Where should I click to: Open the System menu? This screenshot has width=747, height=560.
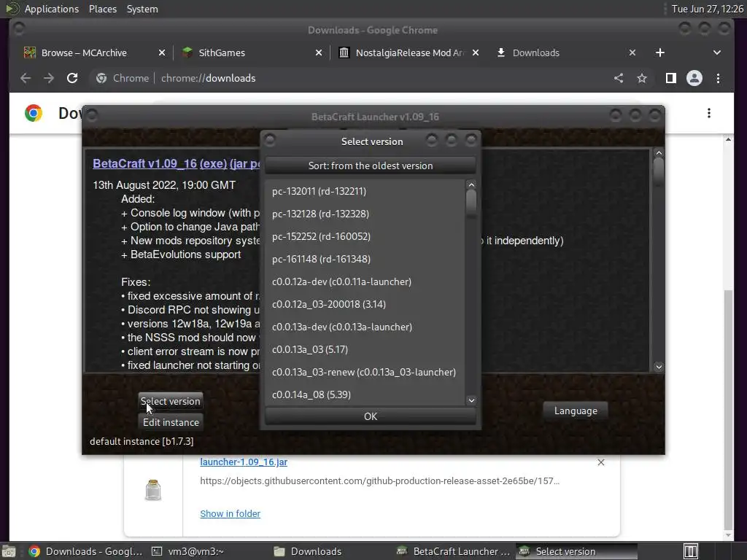pyautogui.click(x=142, y=9)
